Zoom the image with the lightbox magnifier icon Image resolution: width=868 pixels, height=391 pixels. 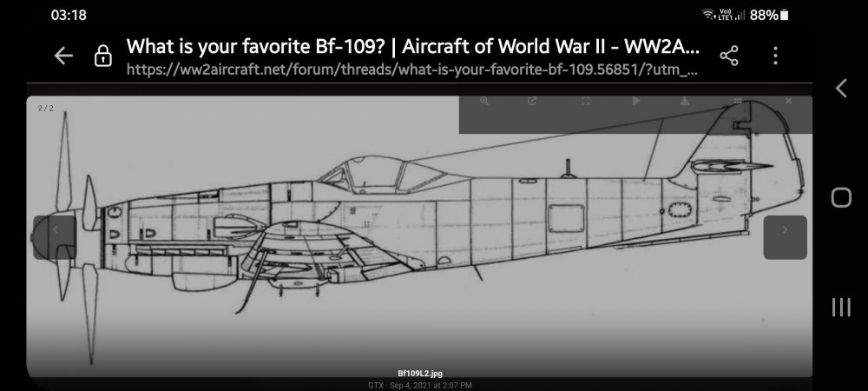484,101
